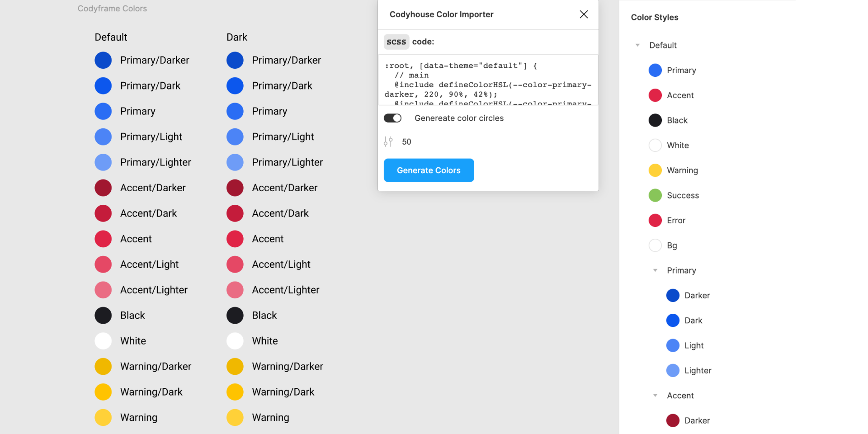Select the Success color style swatch

tap(655, 195)
